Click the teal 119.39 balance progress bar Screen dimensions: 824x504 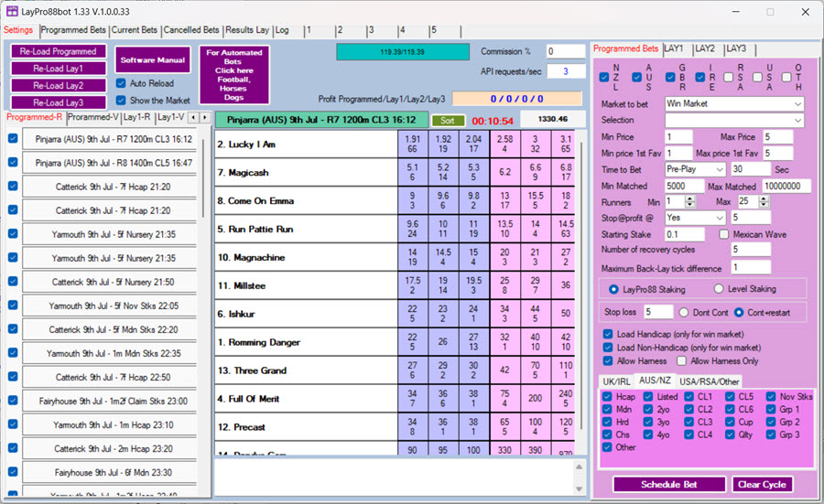pyautogui.click(x=403, y=52)
